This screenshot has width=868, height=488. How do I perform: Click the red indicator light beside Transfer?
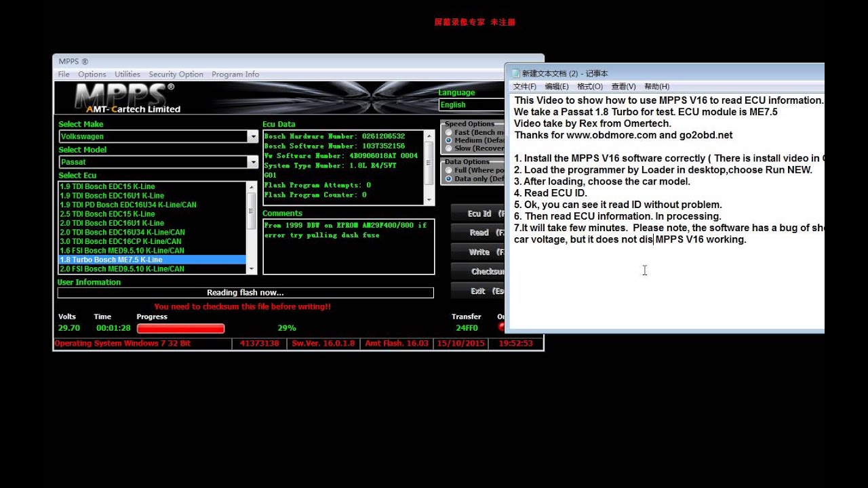click(502, 327)
